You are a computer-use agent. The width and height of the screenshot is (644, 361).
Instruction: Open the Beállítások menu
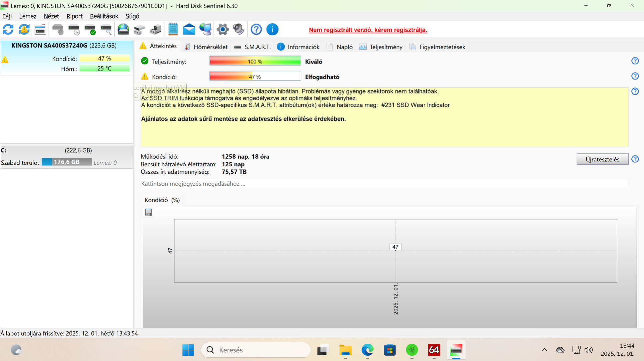[104, 16]
